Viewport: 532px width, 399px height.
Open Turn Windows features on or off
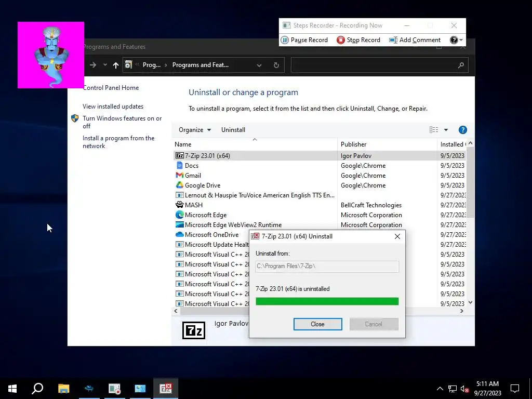122,122
